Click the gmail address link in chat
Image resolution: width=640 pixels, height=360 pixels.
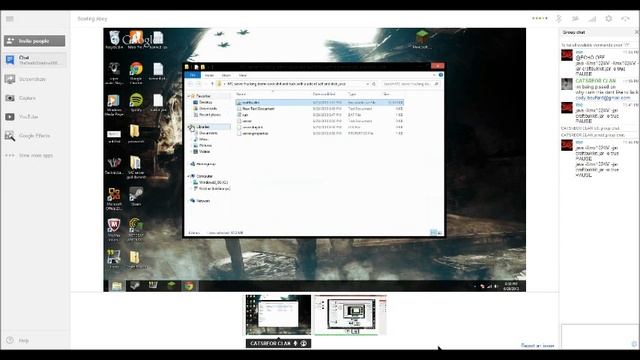tap(602, 98)
